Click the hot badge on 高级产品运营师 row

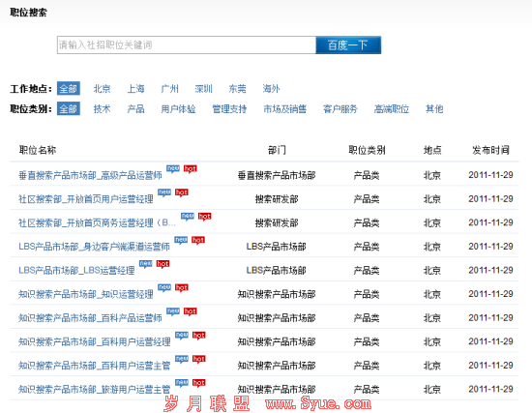click(191, 168)
